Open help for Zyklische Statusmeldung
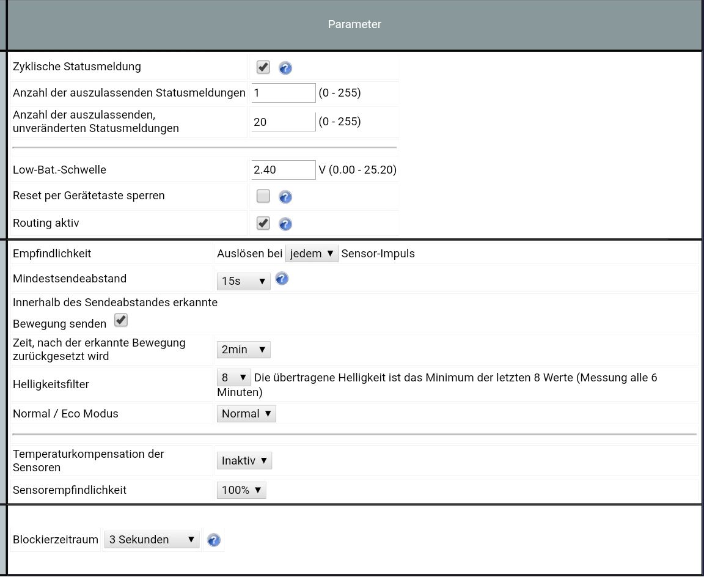Viewport: 704px width, 588px height. 285,68
